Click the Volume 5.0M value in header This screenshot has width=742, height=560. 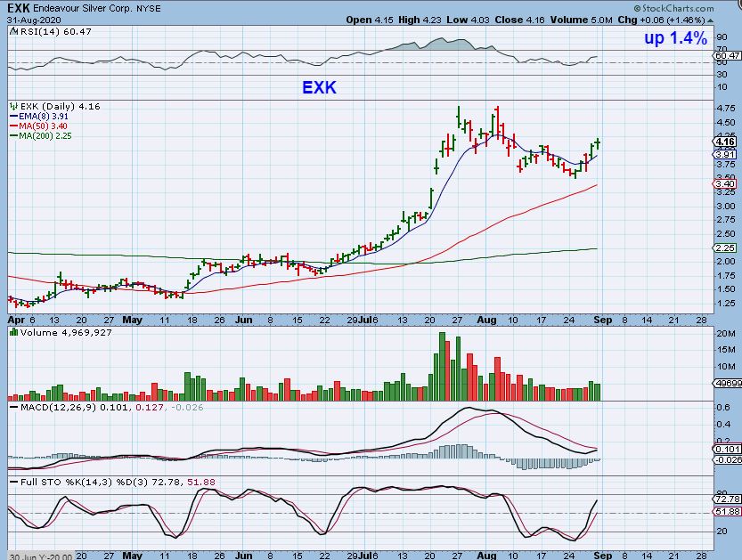[x=581, y=20]
